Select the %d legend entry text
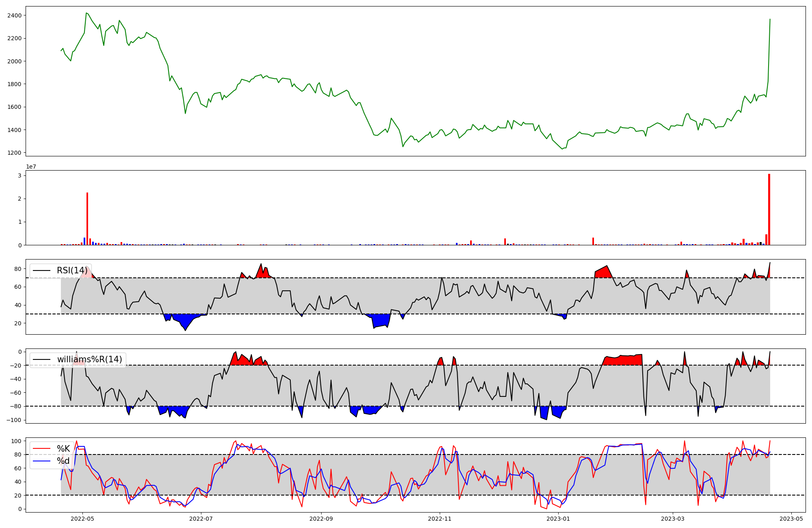 pyautogui.click(x=63, y=461)
